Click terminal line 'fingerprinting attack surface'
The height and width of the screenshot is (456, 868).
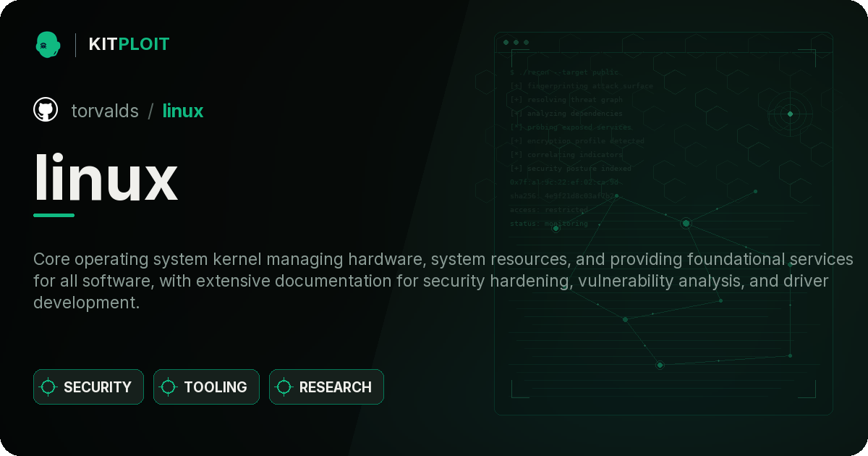[x=581, y=86]
